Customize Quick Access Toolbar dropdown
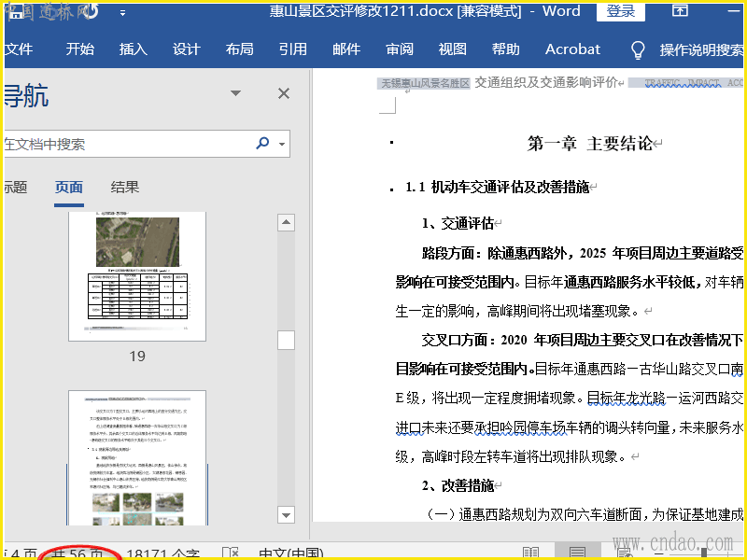This screenshot has height=560, width=747. (x=123, y=13)
